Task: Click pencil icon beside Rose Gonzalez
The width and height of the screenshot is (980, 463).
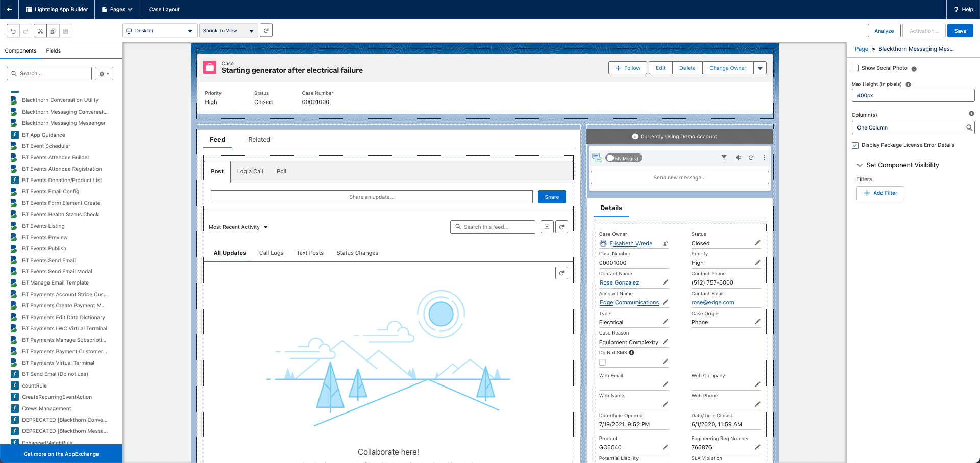Action: pos(665,282)
